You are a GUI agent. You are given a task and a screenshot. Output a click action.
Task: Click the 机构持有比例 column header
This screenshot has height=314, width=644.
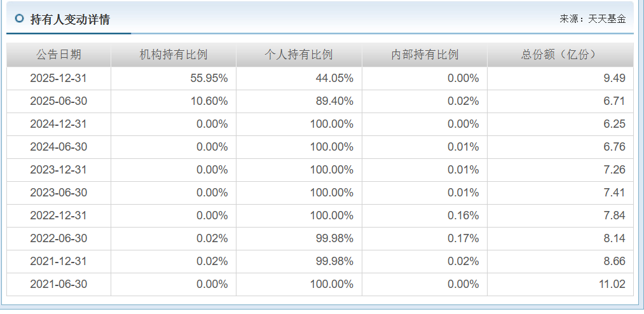tap(174, 55)
